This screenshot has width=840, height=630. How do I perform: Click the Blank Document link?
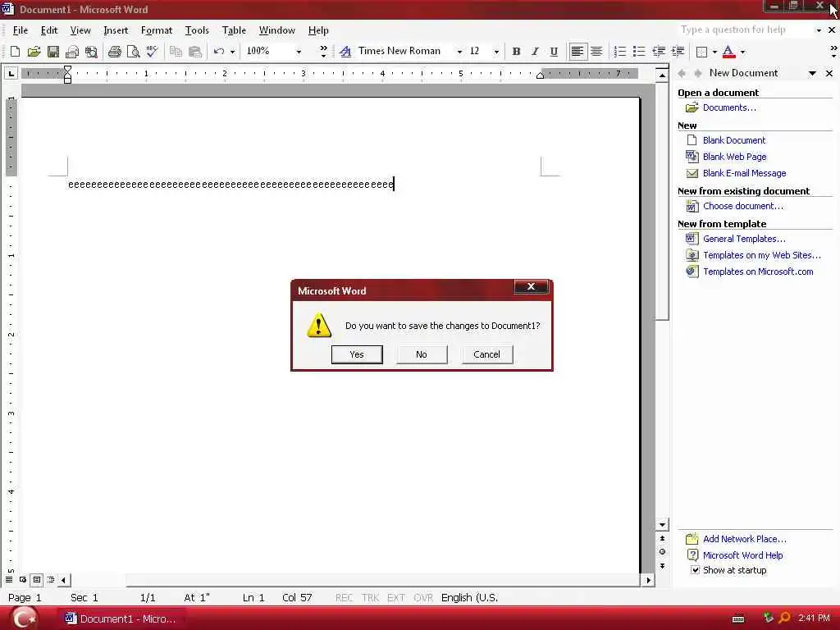tap(734, 140)
